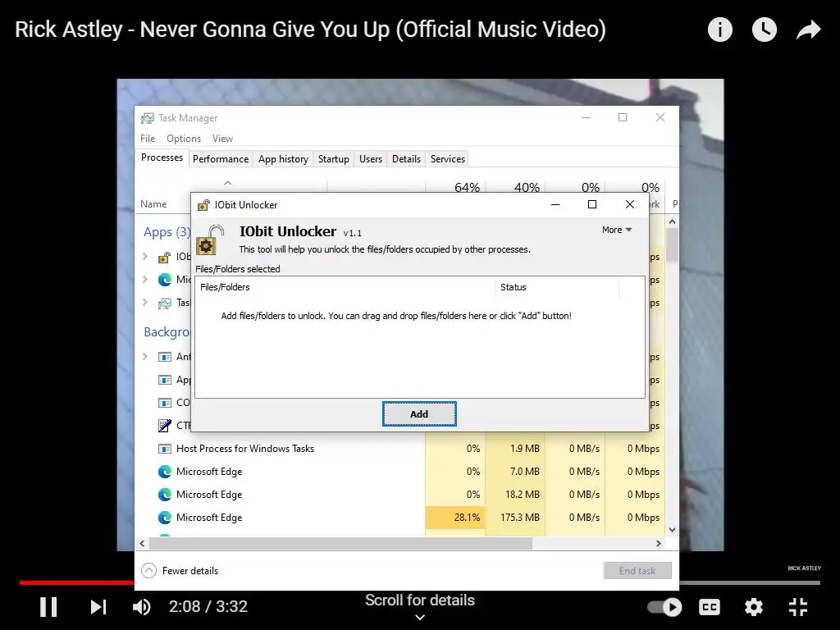This screenshot has height=630, width=840.
Task: Skip to the next video
Action: tap(98, 607)
